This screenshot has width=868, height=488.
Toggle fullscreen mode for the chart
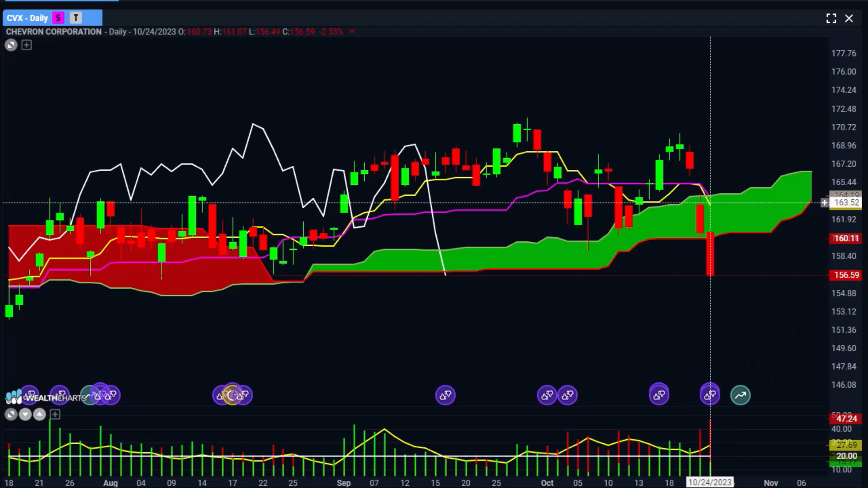831,19
